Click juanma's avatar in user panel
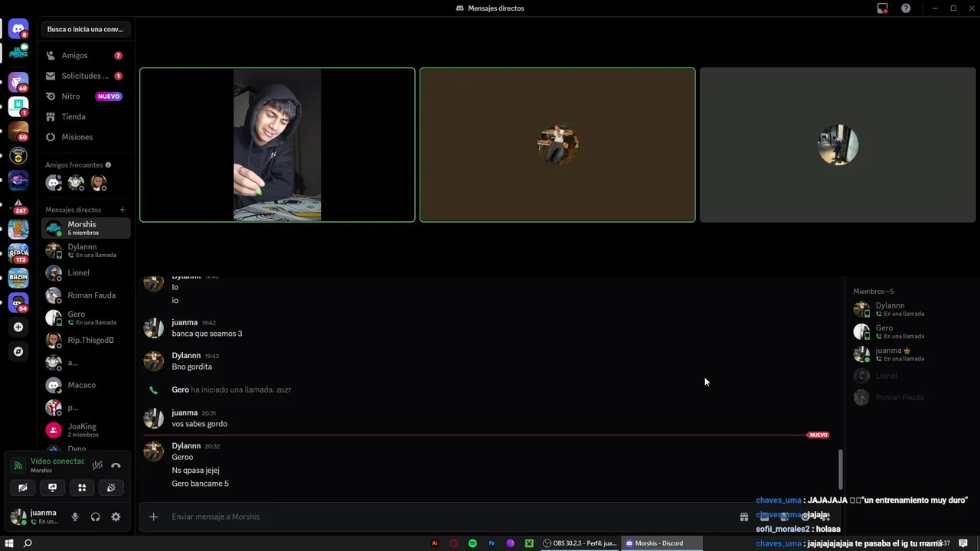Viewport: 980px width, 551px height. [18, 517]
